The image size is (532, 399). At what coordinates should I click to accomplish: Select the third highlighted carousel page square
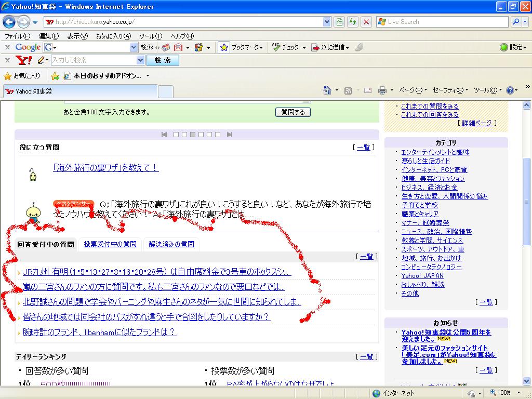pyautogui.click(x=193, y=135)
